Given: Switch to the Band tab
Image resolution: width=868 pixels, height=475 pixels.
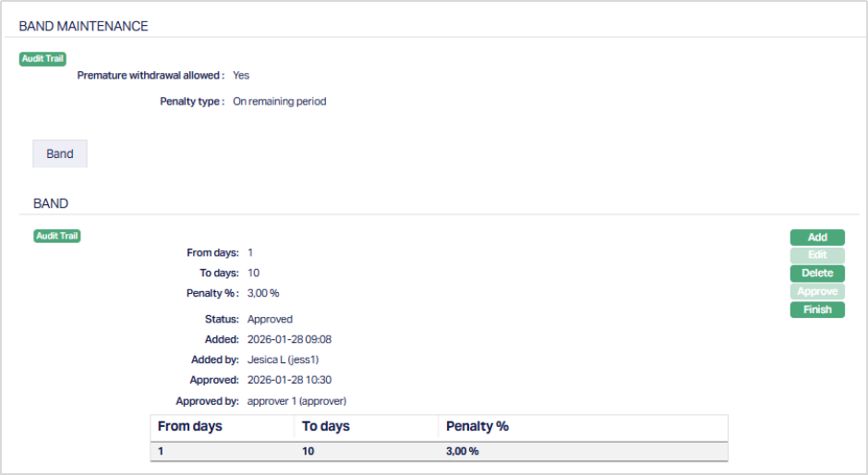Looking at the screenshot, I should pos(60,153).
